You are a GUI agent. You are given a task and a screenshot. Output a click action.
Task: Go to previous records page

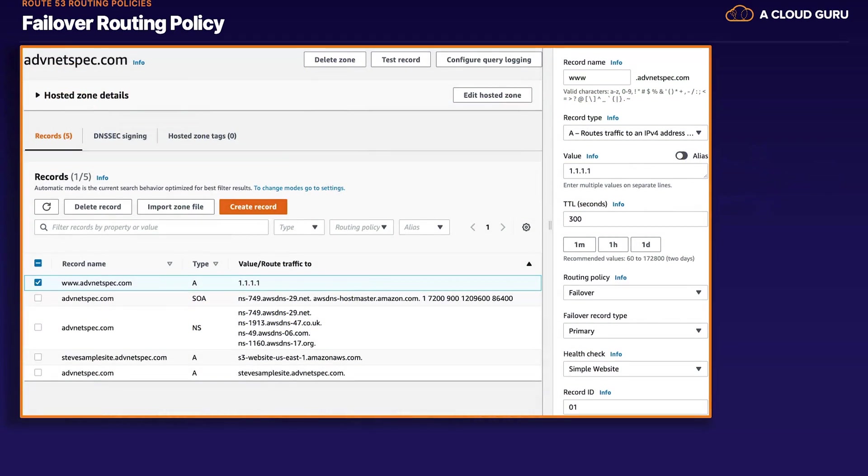tap(473, 227)
